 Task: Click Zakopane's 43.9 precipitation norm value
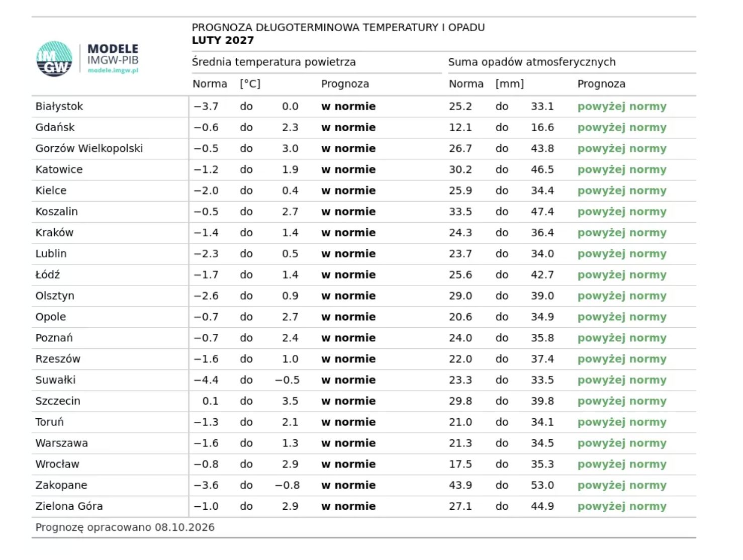pyautogui.click(x=460, y=486)
